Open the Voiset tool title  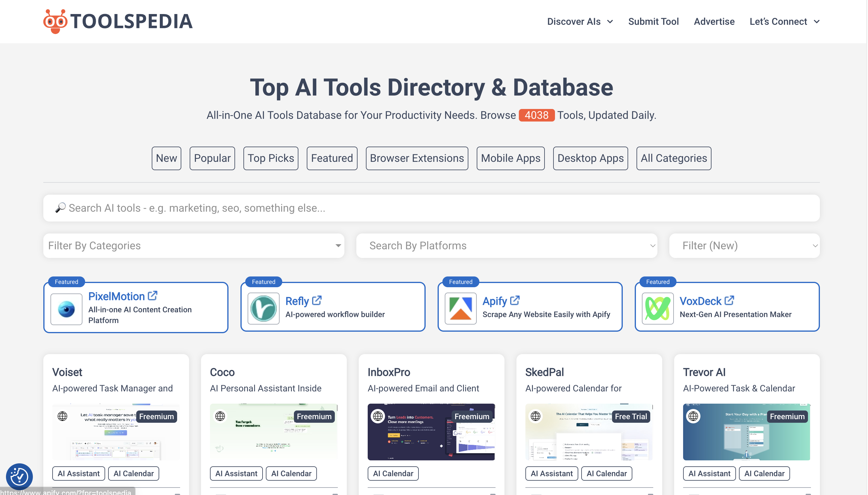click(67, 372)
